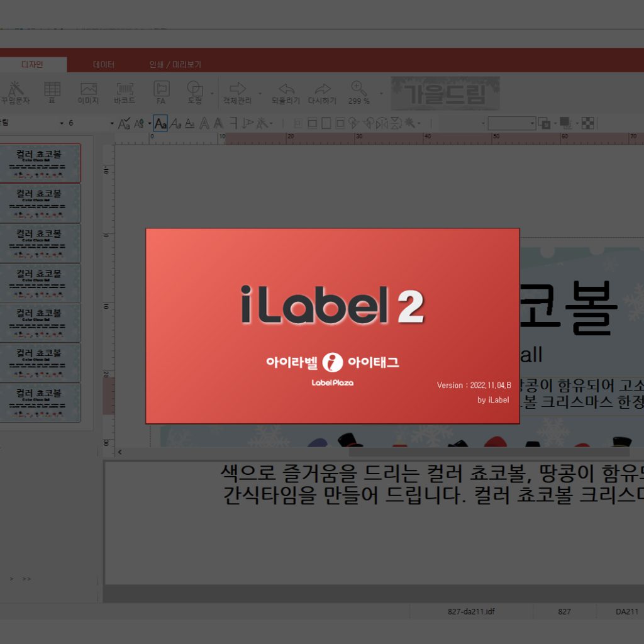
Task: Expand the arrow next to 도형
Action: (212, 93)
